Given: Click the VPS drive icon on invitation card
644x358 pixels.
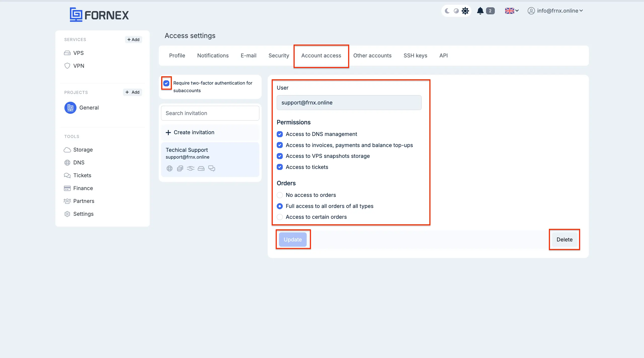Looking at the screenshot, I should coord(201,168).
